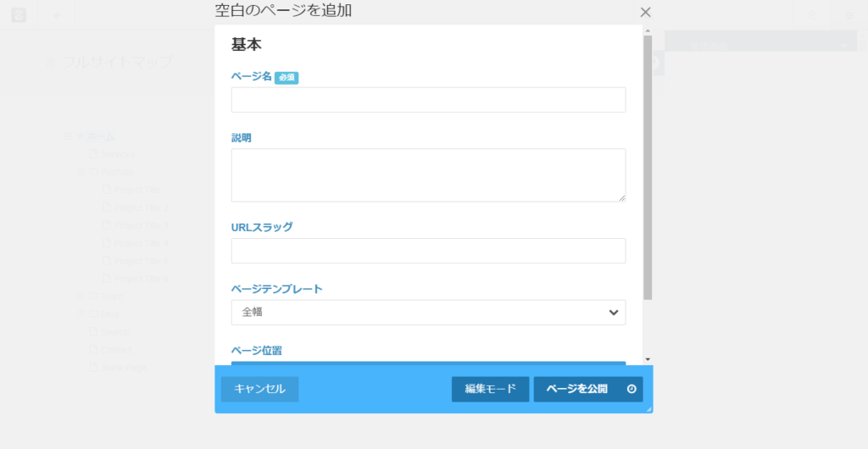Click the scroll down arrow in the dialog
The width and height of the screenshot is (868, 449).
pyautogui.click(x=648, y=358)
